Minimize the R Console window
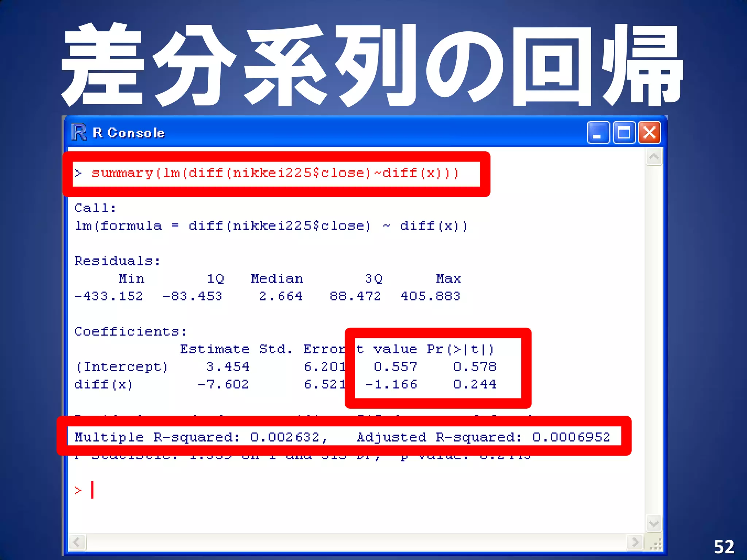Viewport: 747px width, 560px height. click(x=598, y=132)
